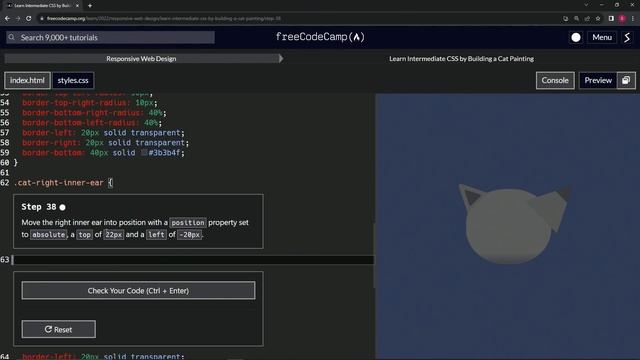Click the border-right declaration on line 58

(x=105, y=142)
